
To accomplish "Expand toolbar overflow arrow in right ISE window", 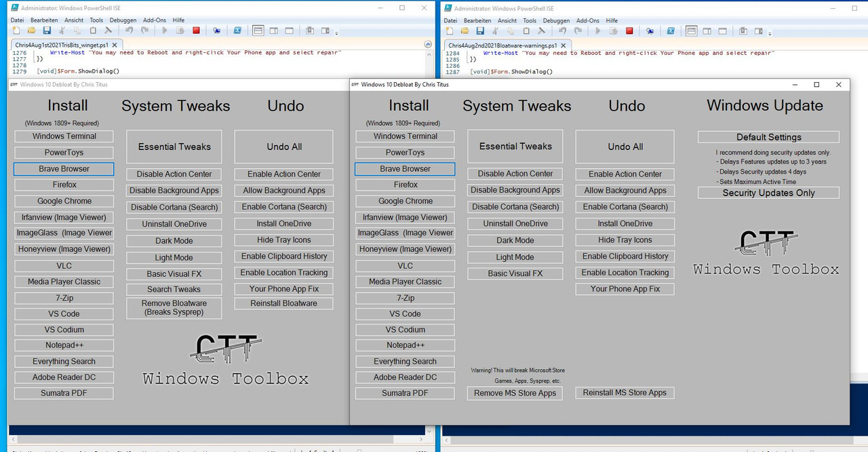I will [x=770, y=33].
